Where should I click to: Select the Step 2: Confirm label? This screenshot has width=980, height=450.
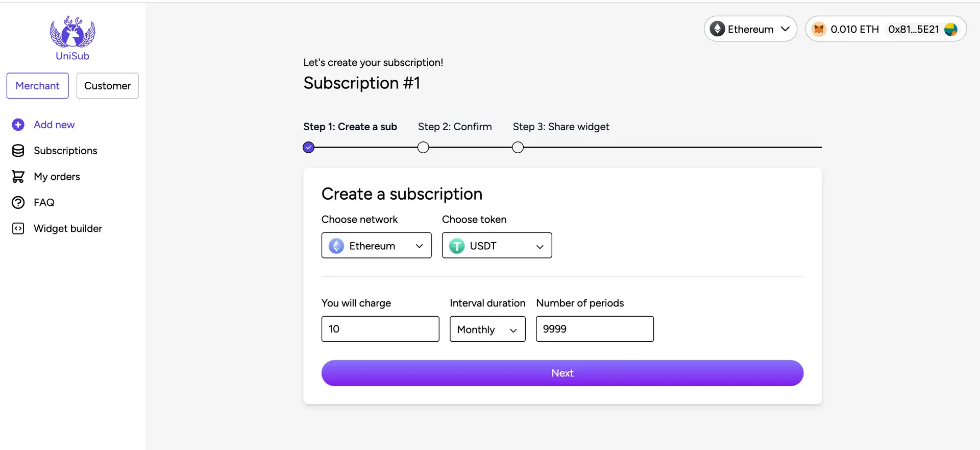pyautogui.click(x=455, y=127)
